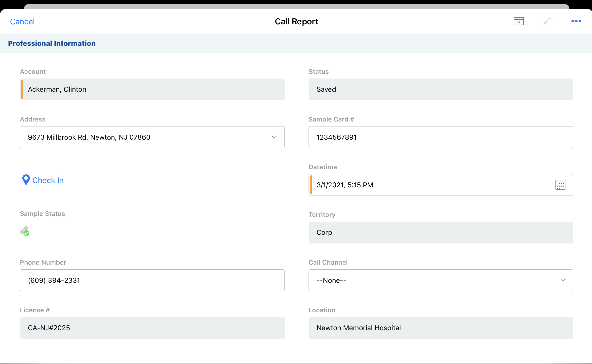The width and height of the screenshot is (592, 364).
Task: Tap the Saved status field
Action: click(440, 89)
